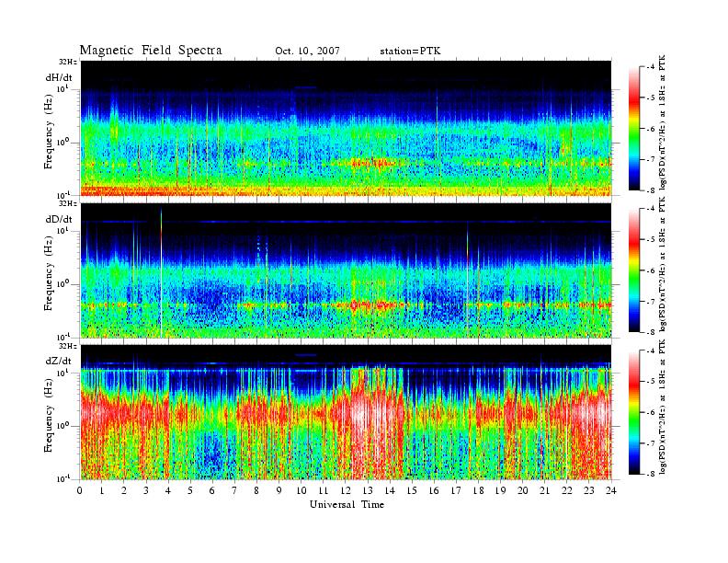
Task: Click the "Universal Time" axis label
Action: pyautogui.click(x=347, y=504)
